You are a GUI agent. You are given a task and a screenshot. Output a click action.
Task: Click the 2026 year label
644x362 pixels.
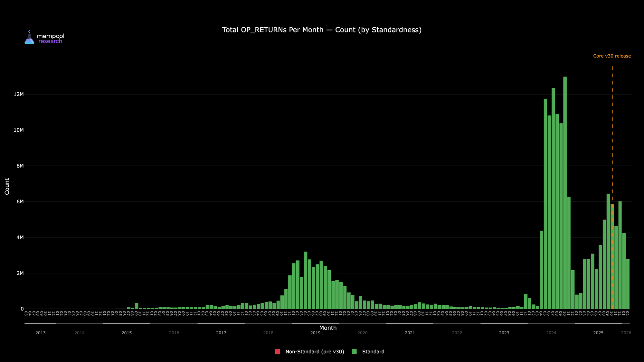[x=626, y=333]
